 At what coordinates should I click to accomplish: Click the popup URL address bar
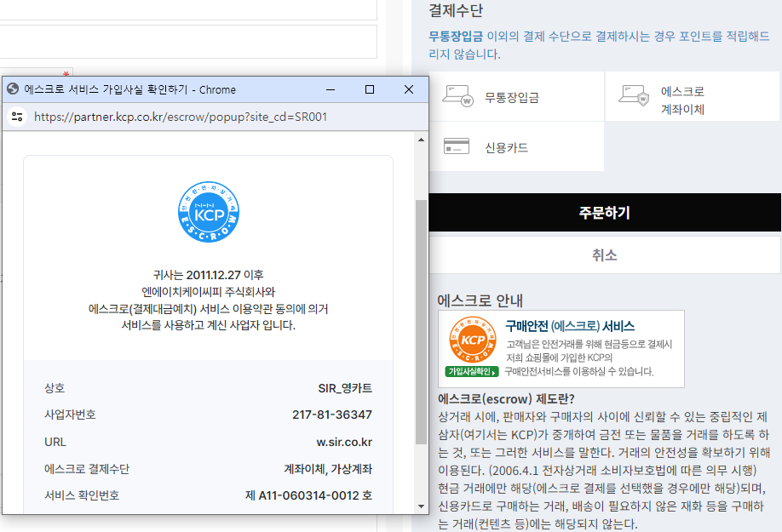pos(181,117)
